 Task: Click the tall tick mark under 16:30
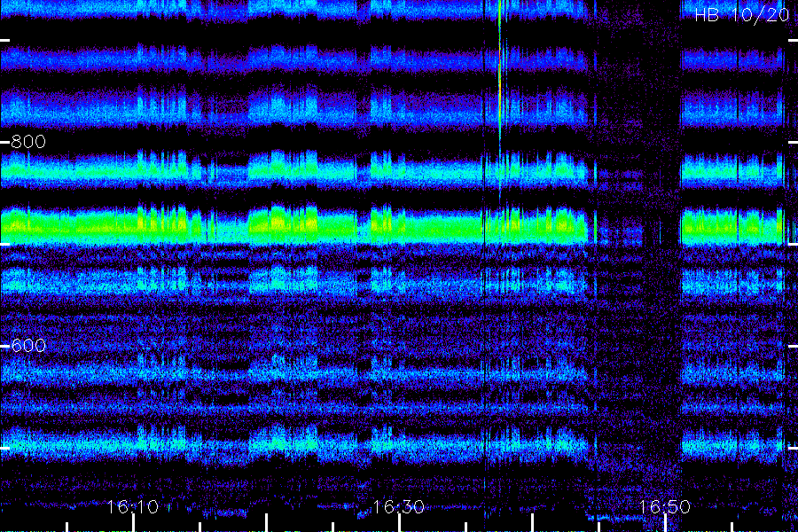[x=399, y=523]
